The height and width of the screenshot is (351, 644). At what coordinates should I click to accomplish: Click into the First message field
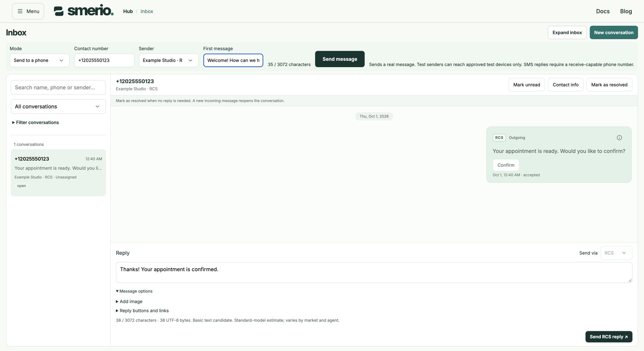tap(233, 60)
